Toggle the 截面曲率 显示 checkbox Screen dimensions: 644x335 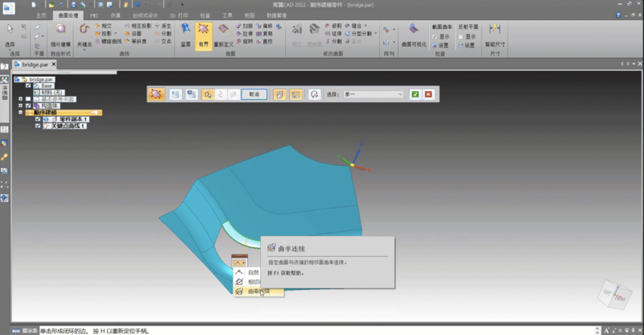pos(436,36)
